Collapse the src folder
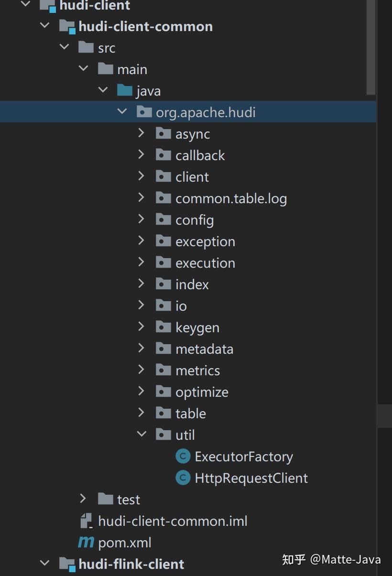The height and width of the screenshot is (576, 392). point(64,47)
